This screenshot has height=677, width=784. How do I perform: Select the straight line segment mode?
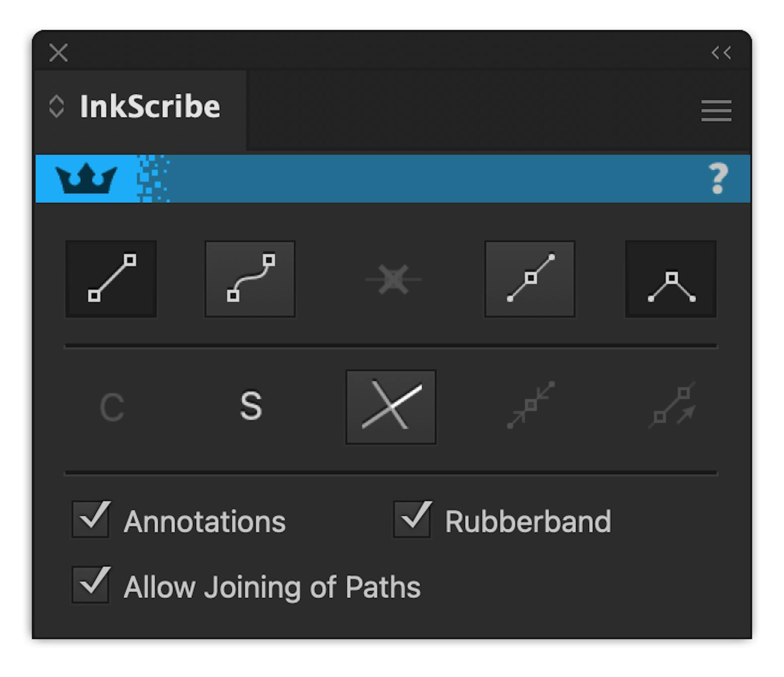(111, 278)
